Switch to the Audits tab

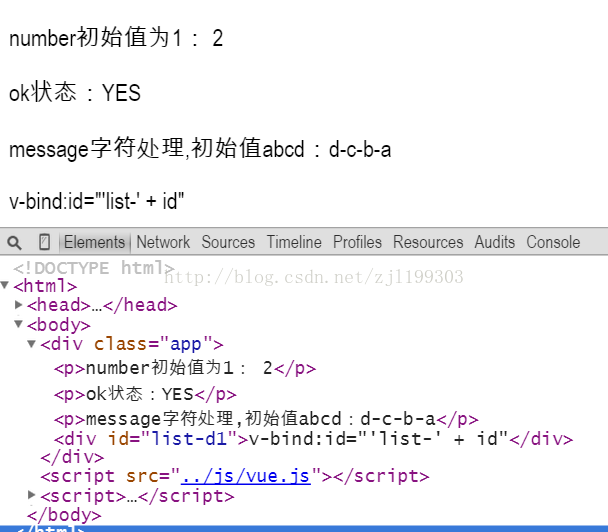pyautogui.click(x=495, y=242)
